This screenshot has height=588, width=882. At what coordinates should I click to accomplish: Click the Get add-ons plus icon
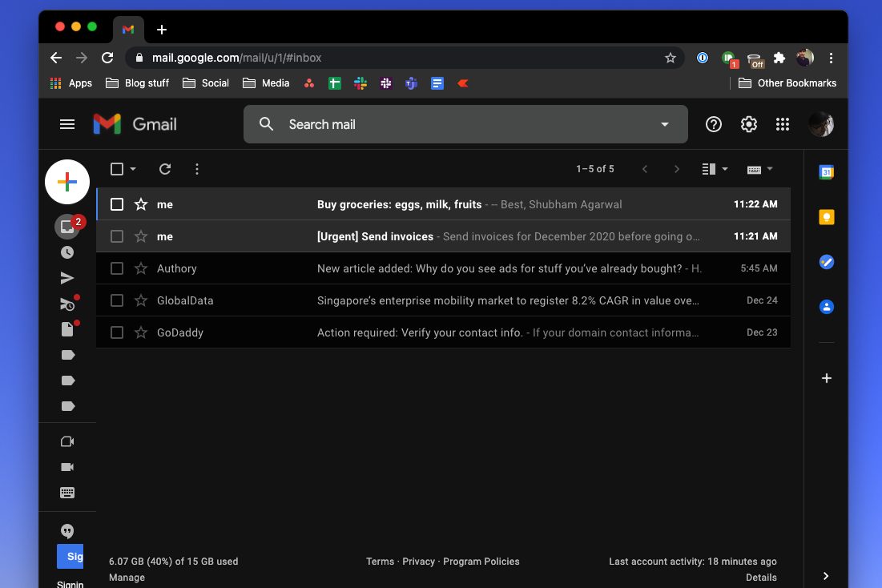[826, 378]
